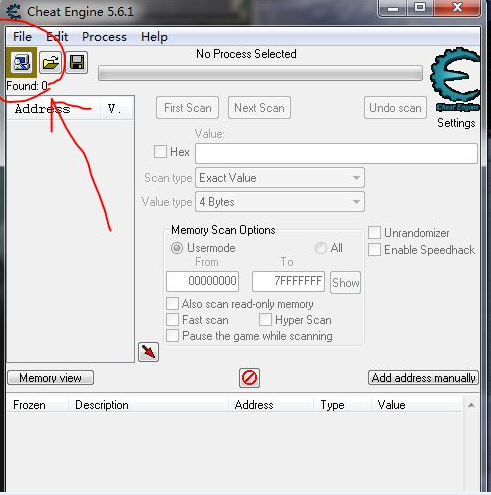Click the Found: 0 label
This screenshot has width=491, height=495.
[27, 86]
